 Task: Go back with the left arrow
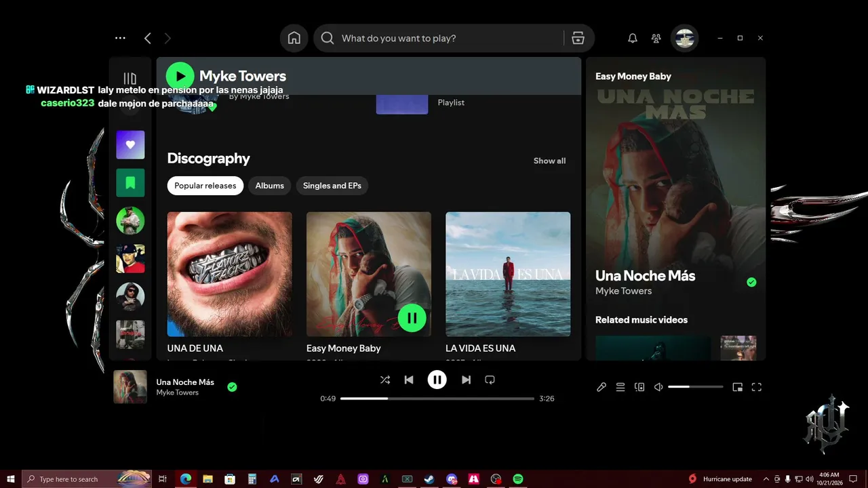(147, 39)
